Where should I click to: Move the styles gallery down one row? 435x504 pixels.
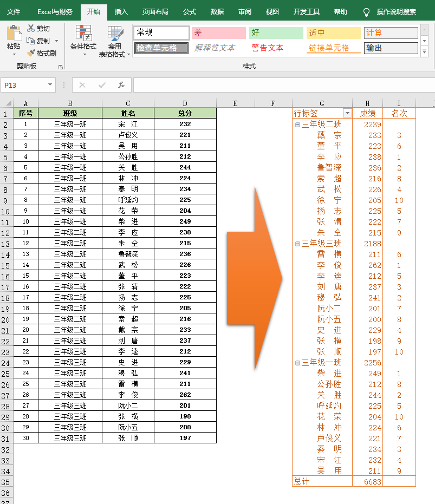[x=424, y=41]
